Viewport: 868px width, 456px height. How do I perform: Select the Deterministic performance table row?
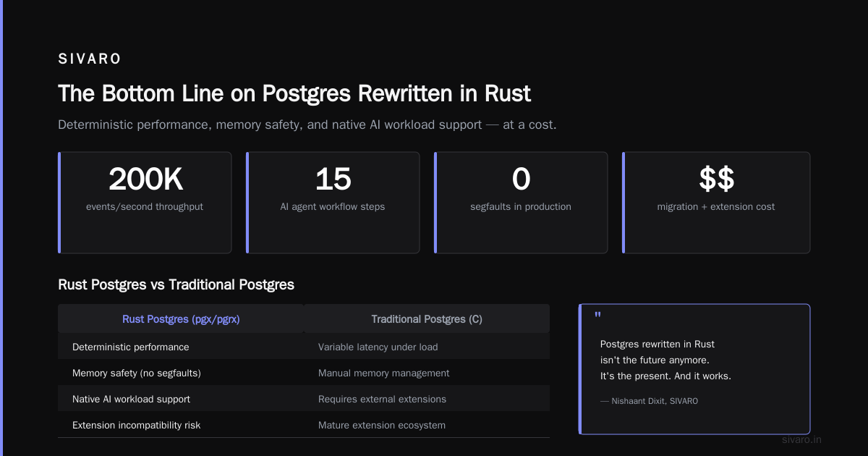pos(304,347)
